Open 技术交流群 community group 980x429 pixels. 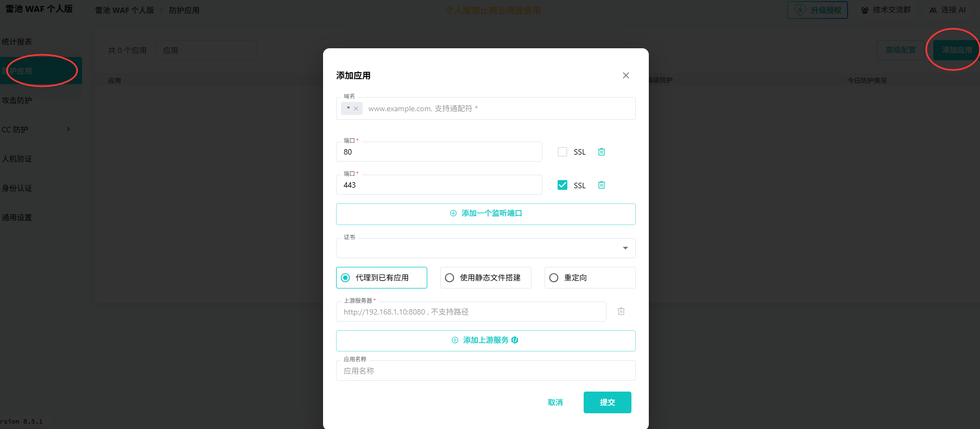pos(886,10)
